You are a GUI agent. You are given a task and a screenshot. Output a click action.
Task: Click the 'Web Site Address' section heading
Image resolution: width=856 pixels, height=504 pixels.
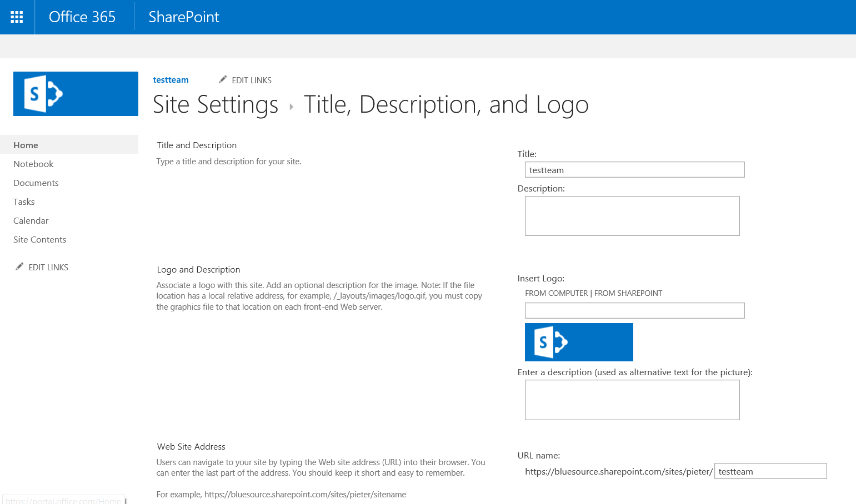(x=191, y=447)
